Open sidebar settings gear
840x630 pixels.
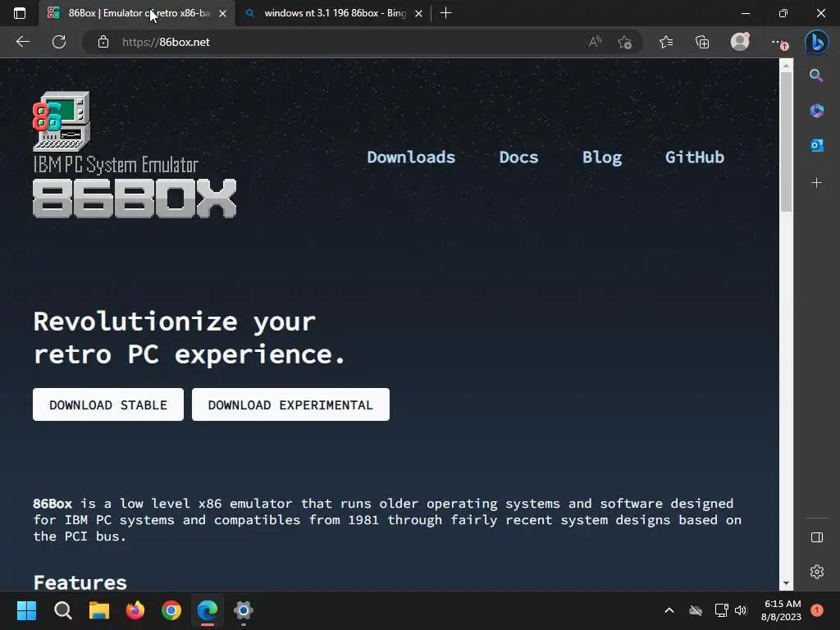click(x=816, y=572)
